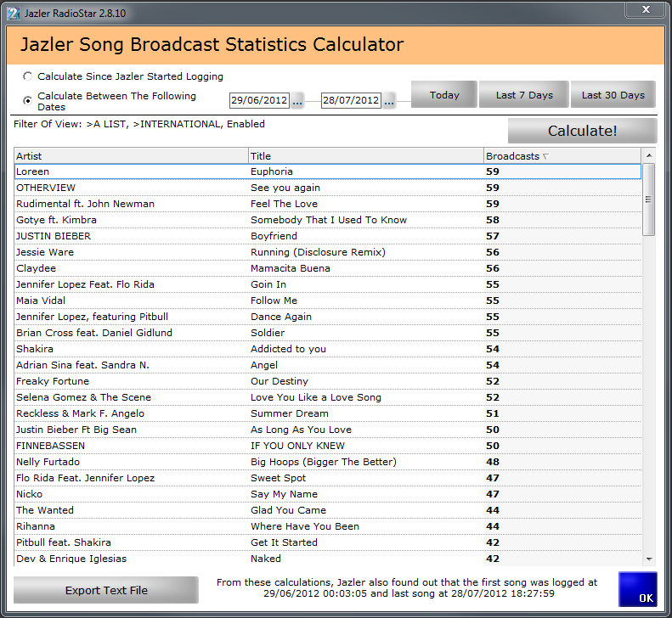
Task: Click title Big Hoops (Bigger The Better)
Action: pyautogui.click(x=324, y=462)
